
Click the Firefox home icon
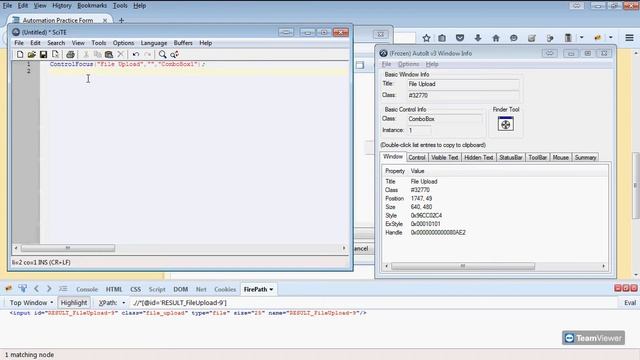[x=496, y=38]
